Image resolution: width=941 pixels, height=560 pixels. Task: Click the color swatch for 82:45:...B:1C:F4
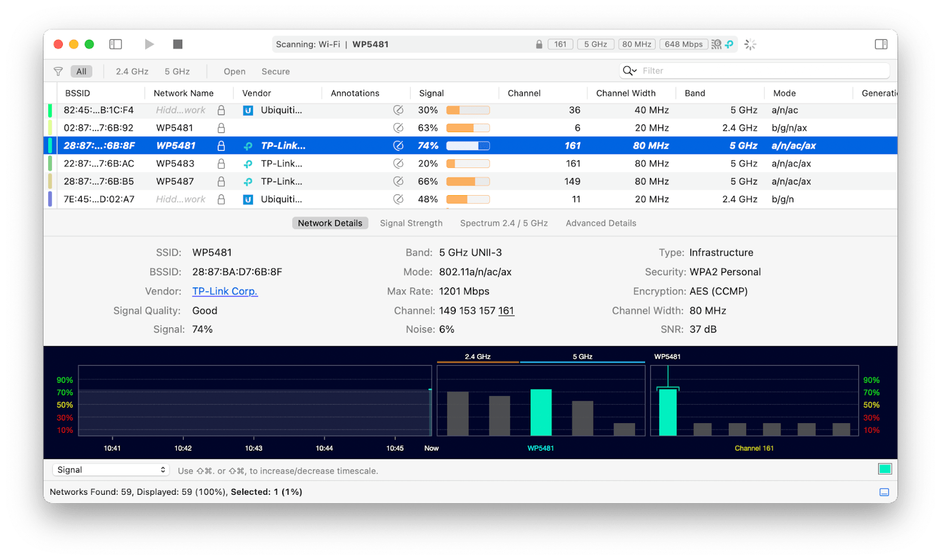click(50, 110)
